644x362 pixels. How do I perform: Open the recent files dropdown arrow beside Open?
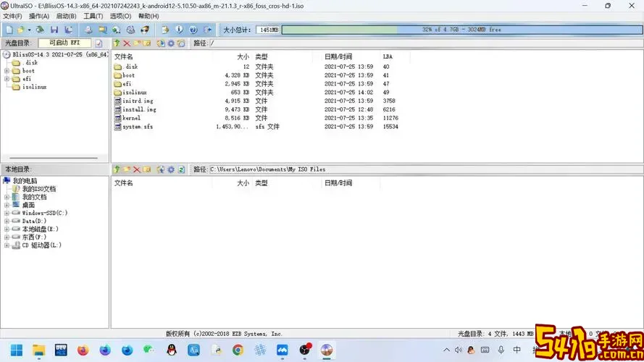pyautogui.click(x=29, y=30)
